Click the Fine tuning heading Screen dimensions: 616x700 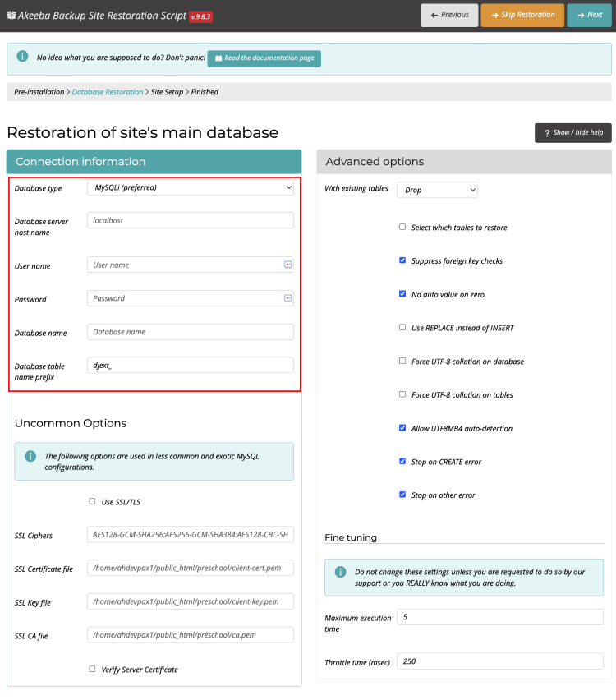(351, 537)
